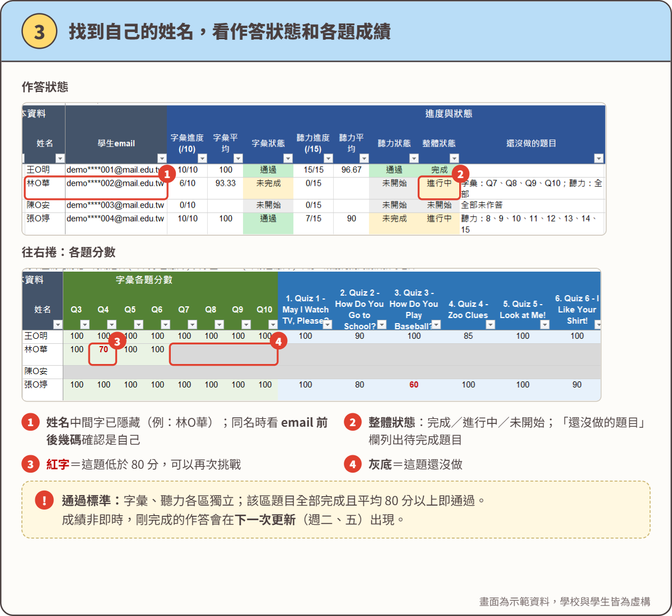Open the 姓名 filter in the 各題分數 table

58,325
